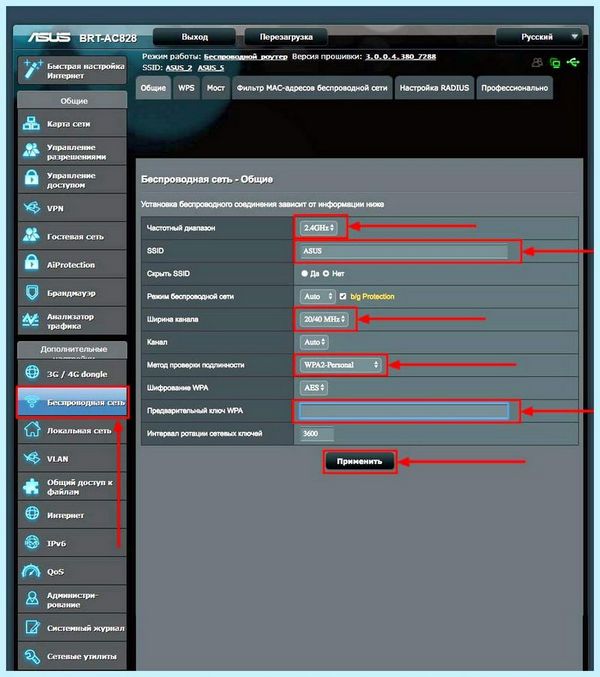
Task: Toggle the b/g Protection checkbox
Action: coord(343,296)
